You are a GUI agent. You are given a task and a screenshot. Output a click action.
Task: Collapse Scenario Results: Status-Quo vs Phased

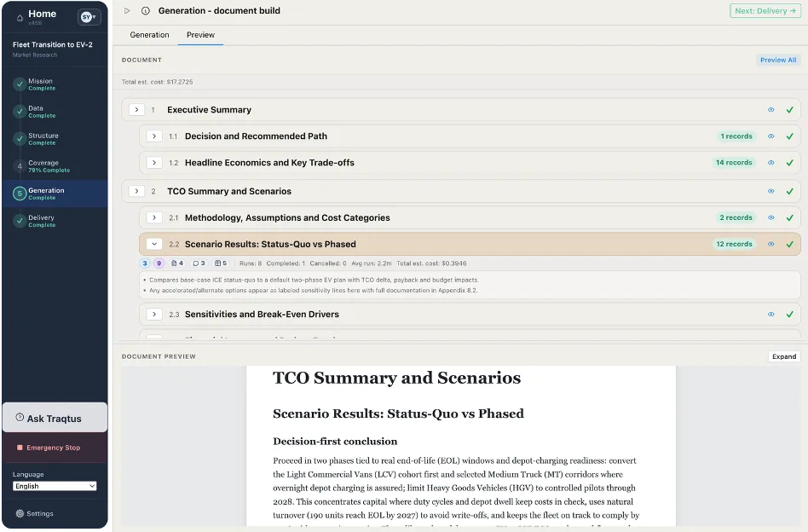click(154, 244)
